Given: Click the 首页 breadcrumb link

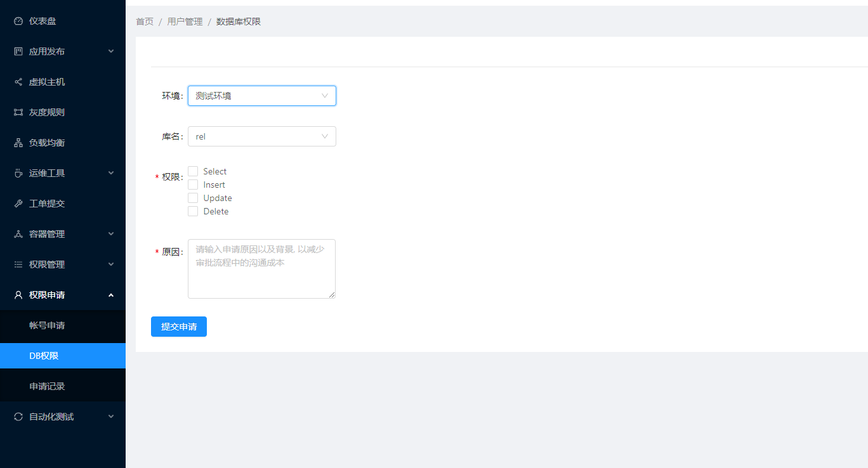Looking at the screenshot, I should [x=145, y=22].
